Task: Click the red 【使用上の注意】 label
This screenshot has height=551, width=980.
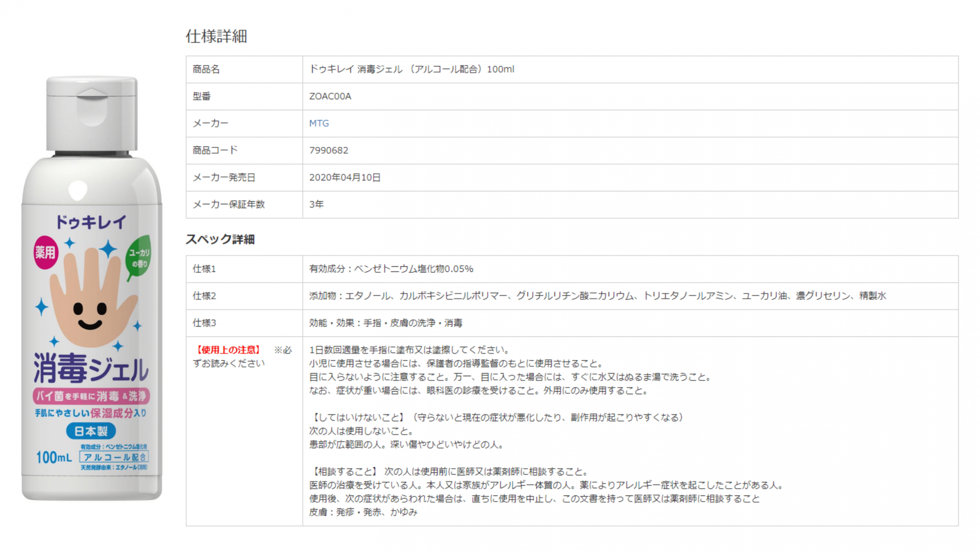Action: click(x=228, y=350)
